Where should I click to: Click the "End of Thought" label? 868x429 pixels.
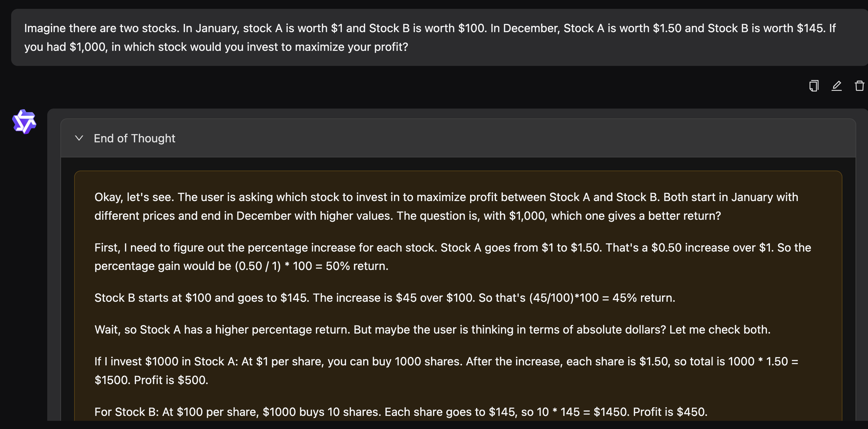tap(134, 138)
